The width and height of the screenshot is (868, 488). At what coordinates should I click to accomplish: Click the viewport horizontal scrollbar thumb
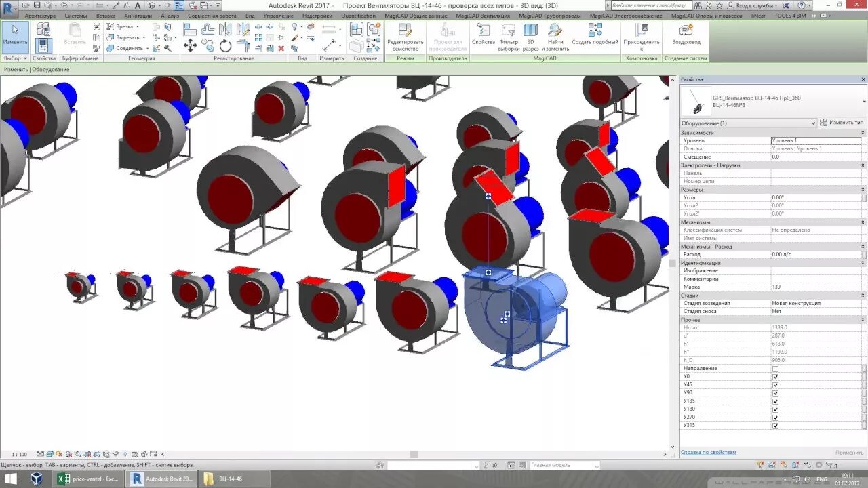pyautogui.click(x=414, y=454)
